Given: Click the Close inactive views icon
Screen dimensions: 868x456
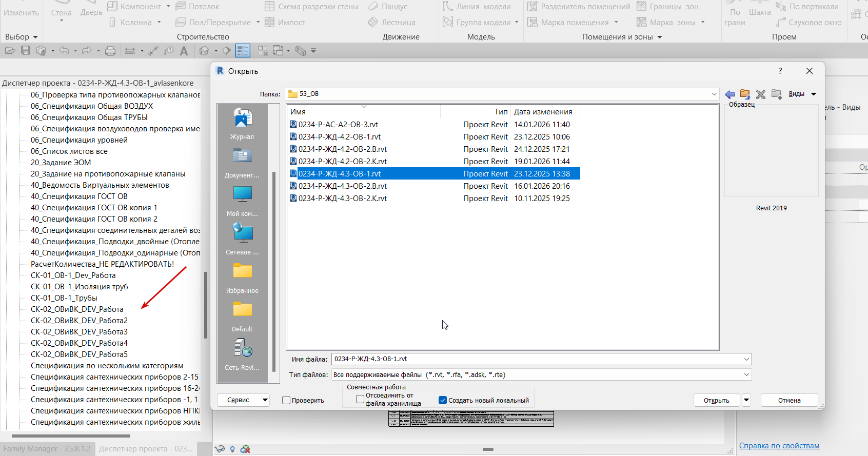Looking at the screenshot, I should pos(263,50).
